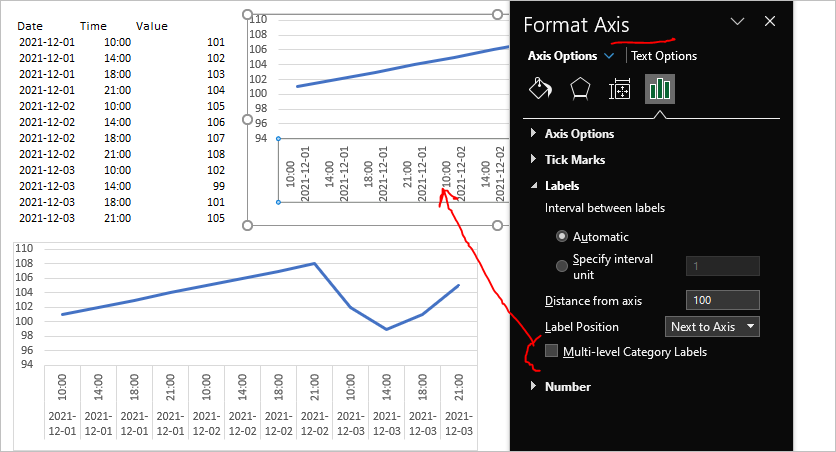This screenshot has height=452, width=836.
Task: Click the upper chart's top-left resize handle
Action: (x=247, y=14)
